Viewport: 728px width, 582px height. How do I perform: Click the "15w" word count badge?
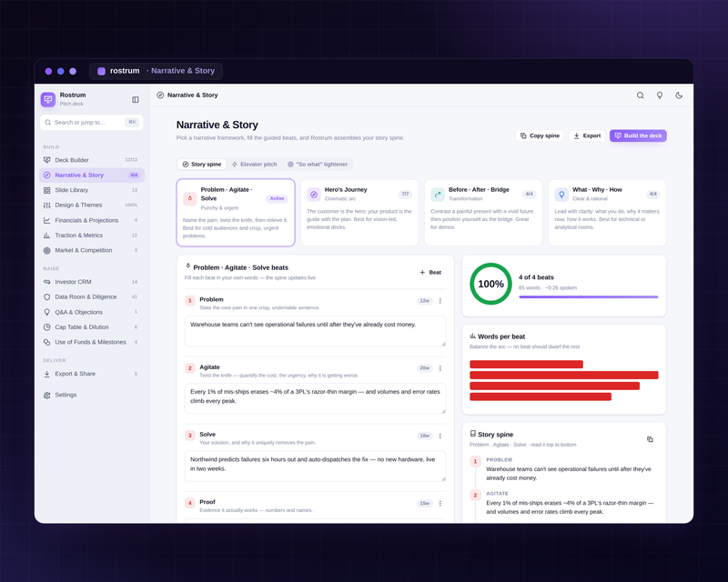click(424, 503)
